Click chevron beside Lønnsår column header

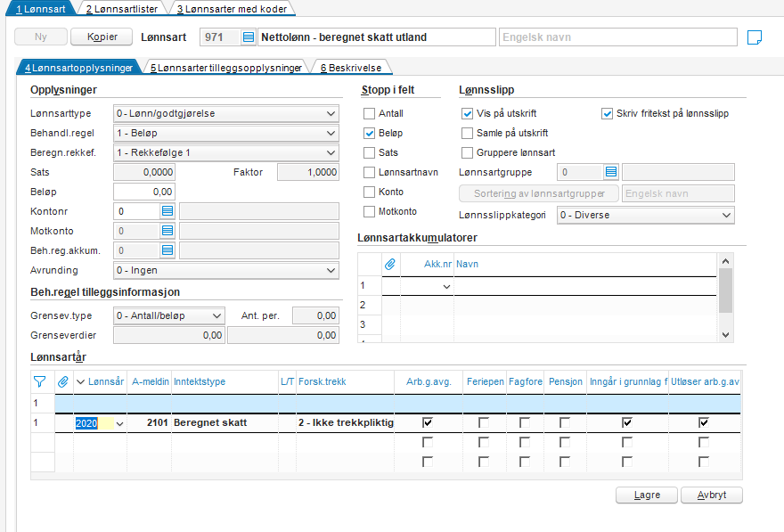(x=80, y=382)
